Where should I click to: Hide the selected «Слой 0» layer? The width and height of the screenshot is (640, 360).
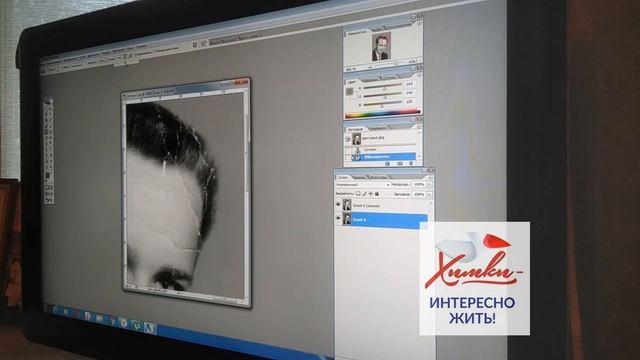338,218
